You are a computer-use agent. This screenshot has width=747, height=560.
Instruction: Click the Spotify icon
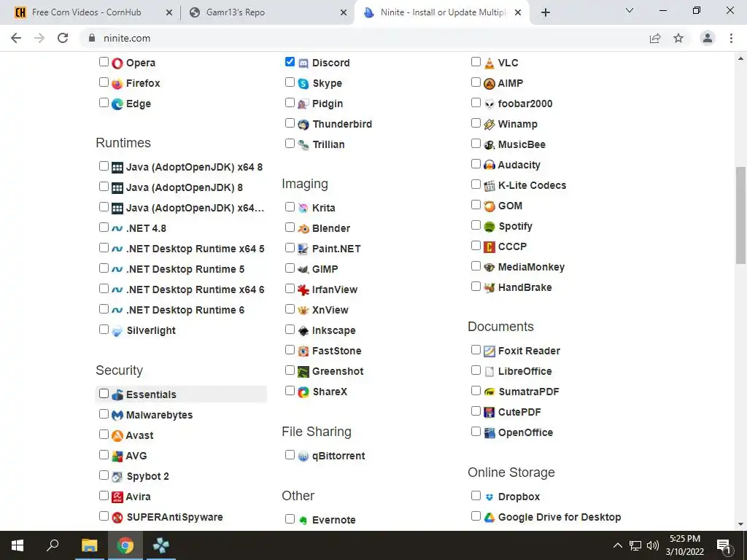point(489,227)
